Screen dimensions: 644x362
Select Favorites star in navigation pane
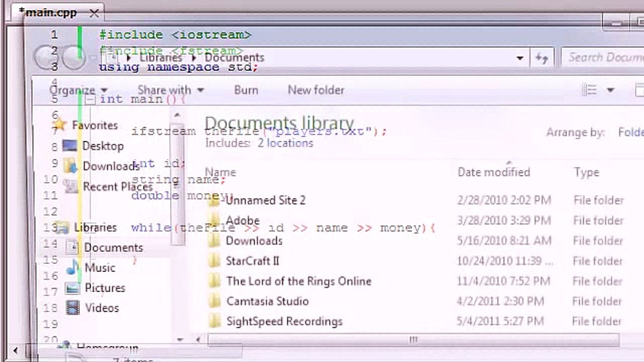pos(59,125)
